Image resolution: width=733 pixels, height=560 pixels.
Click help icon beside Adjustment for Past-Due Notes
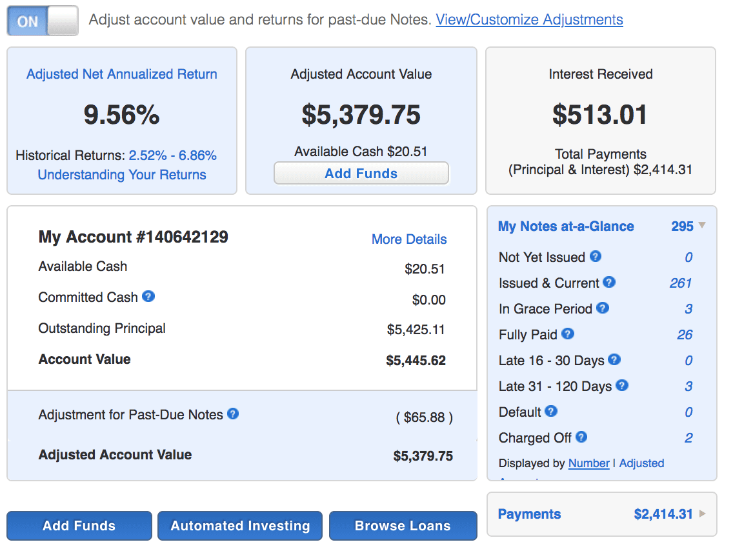point(233,414)
